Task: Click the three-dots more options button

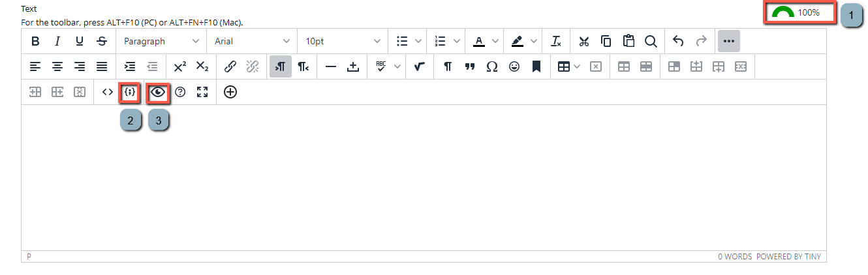Action: [x=729, y=41]
